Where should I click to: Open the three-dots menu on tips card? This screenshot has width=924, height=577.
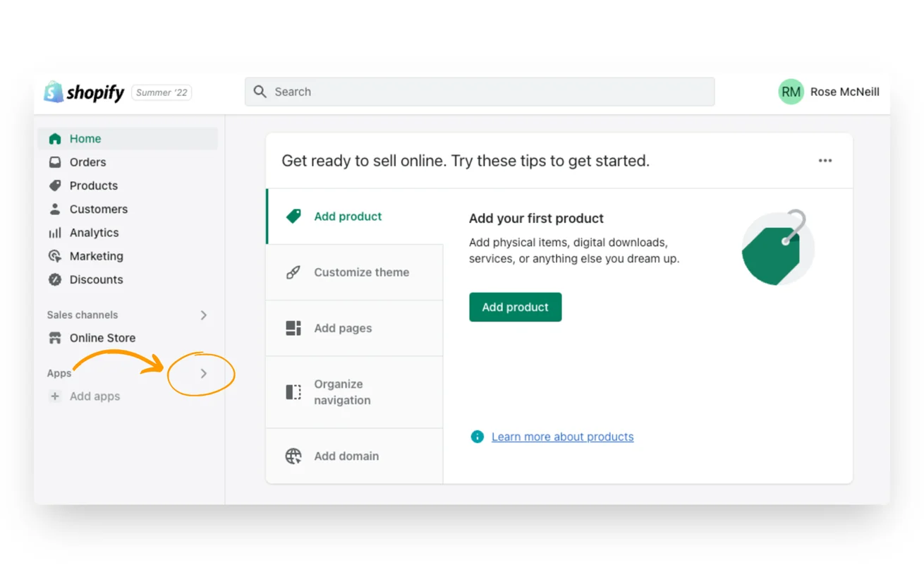click(825, 161)
